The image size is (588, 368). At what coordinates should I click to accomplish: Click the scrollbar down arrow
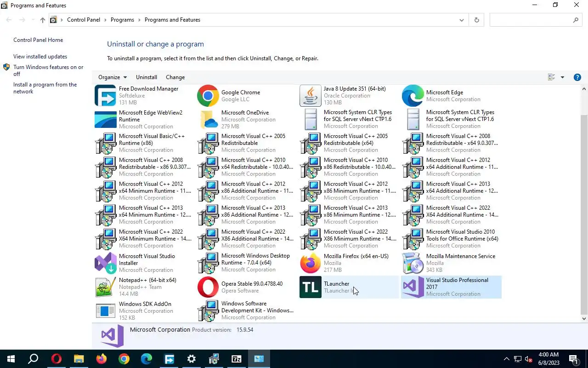(584, 318)
